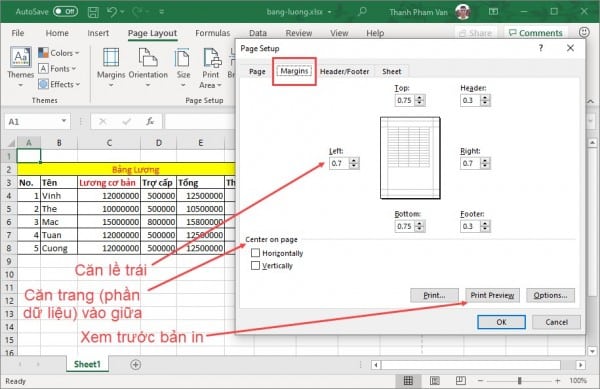Click the Insert Function fx icon
Image resolution: width=600 pixels, height=389 pixels.
click(150, 122)
